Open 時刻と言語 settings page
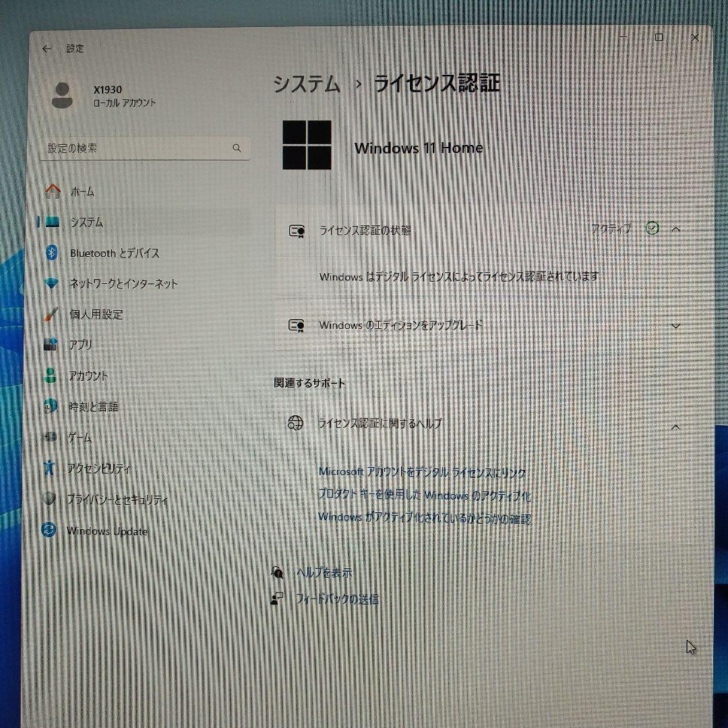 93,406
